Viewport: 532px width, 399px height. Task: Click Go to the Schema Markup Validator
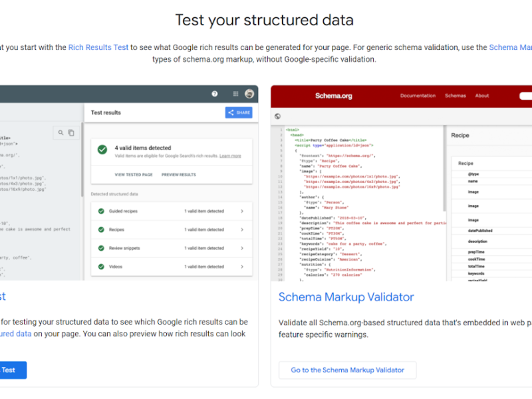click(347, 370)
